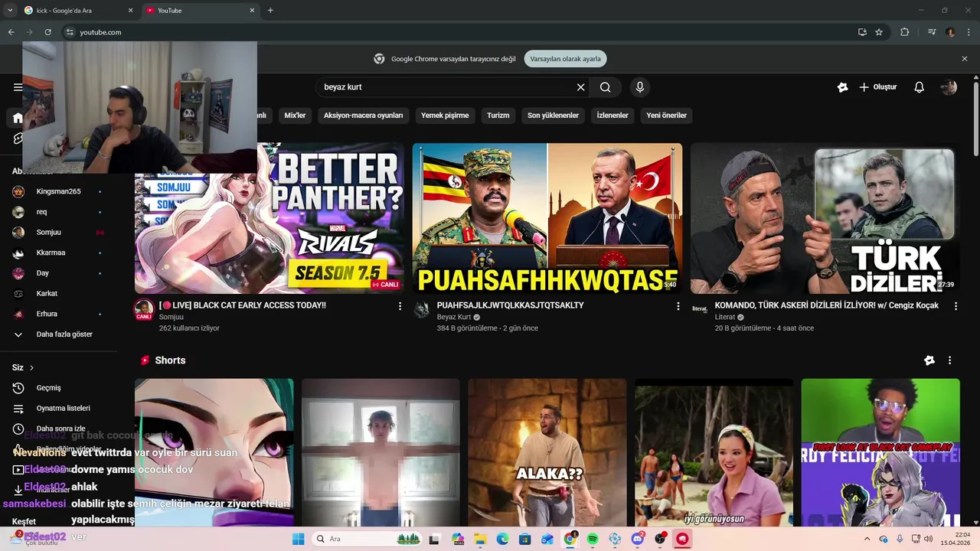Open the ALAKA?? short thumbnail
980x551 pixels.
tap(547, 452)
